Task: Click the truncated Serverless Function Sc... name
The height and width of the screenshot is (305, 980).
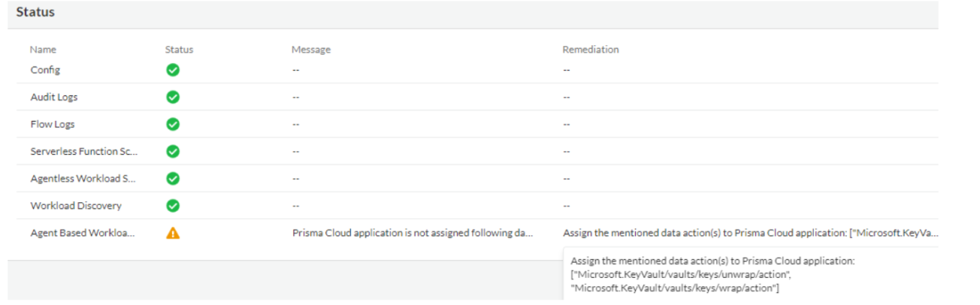Action: point(84,151)
